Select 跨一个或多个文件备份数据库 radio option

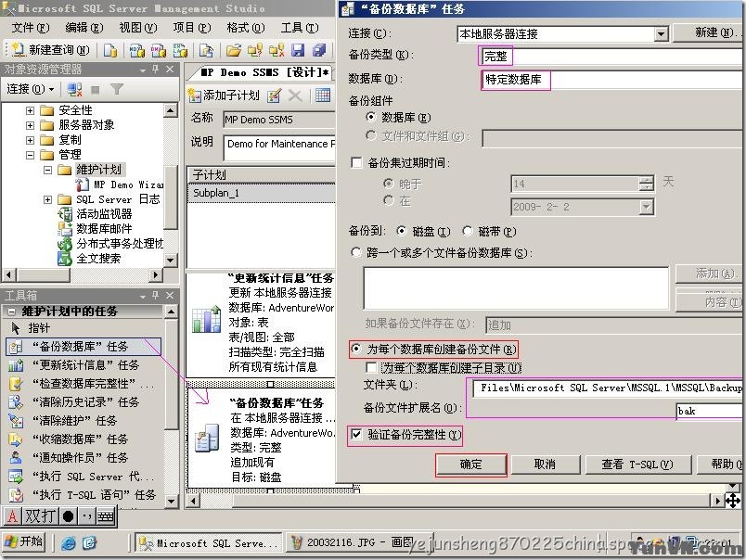coord(356,252)
